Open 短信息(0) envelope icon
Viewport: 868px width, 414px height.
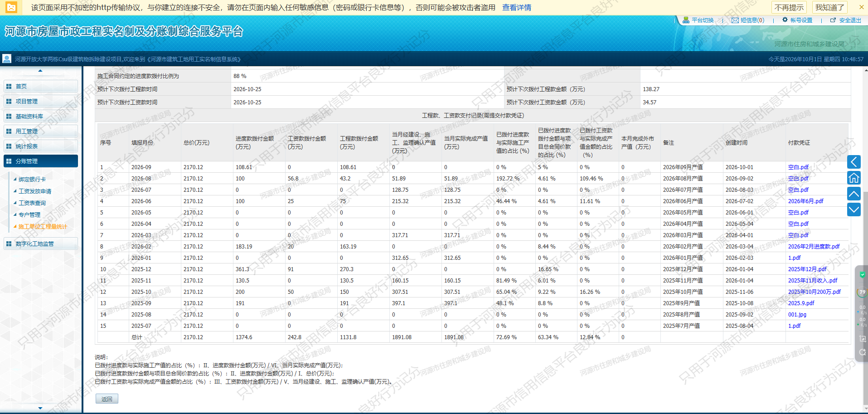tap(735, 20)
